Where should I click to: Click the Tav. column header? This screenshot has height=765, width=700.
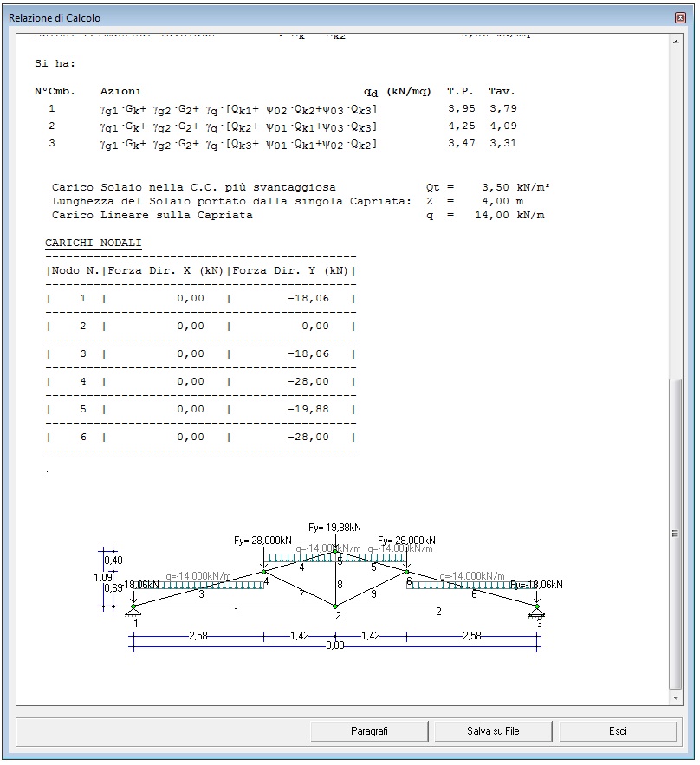[502, 91]
